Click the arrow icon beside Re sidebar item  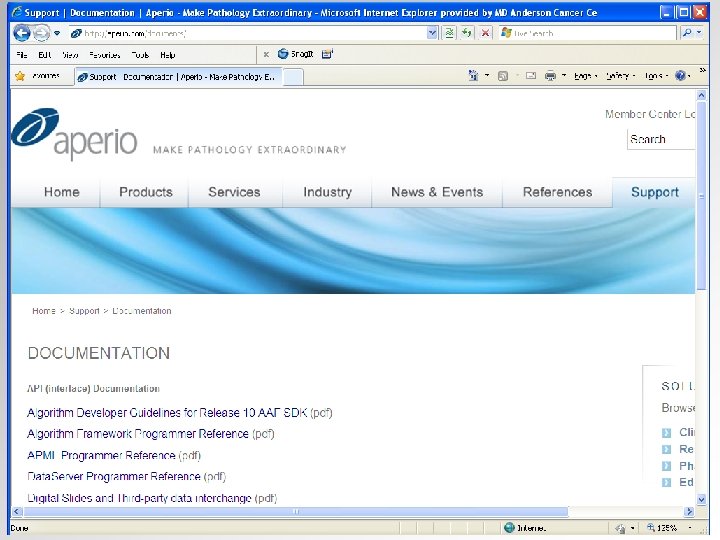666,449
